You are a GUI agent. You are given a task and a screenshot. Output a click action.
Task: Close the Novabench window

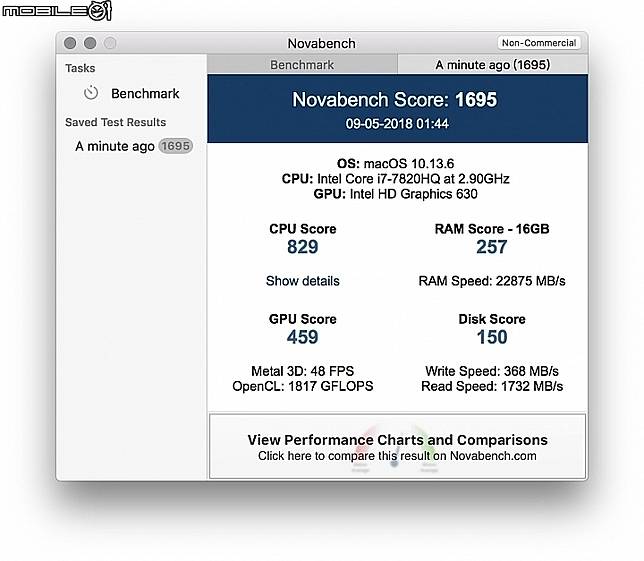tap(70, 43)
